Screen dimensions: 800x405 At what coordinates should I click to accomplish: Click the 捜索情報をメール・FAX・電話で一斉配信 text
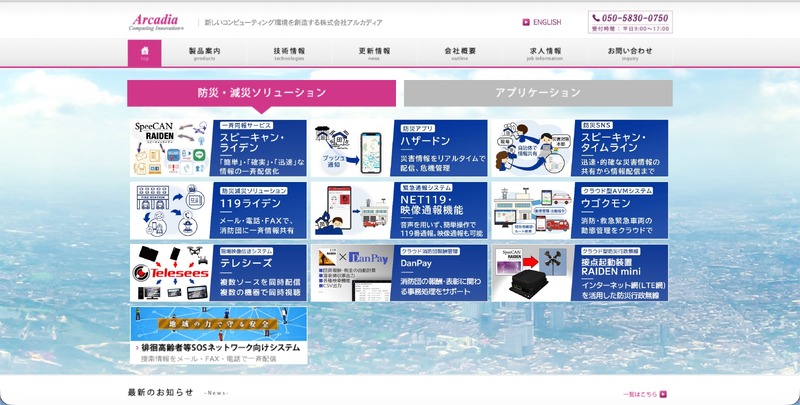coord(209,359)
